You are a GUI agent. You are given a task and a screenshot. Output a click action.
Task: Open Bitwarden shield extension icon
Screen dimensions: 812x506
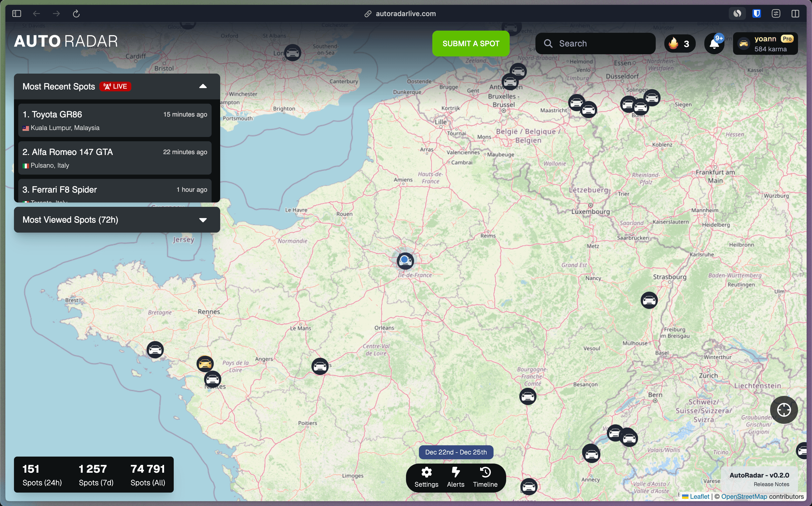(x=756, y=13)
